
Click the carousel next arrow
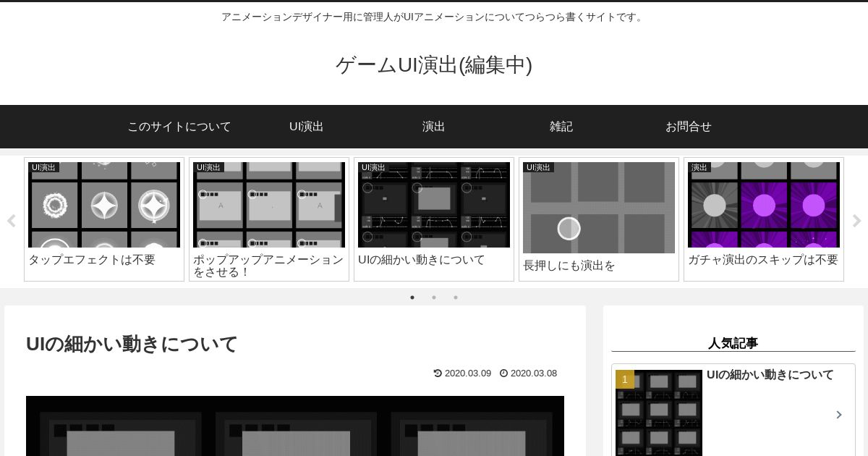(x=856, y=221)
